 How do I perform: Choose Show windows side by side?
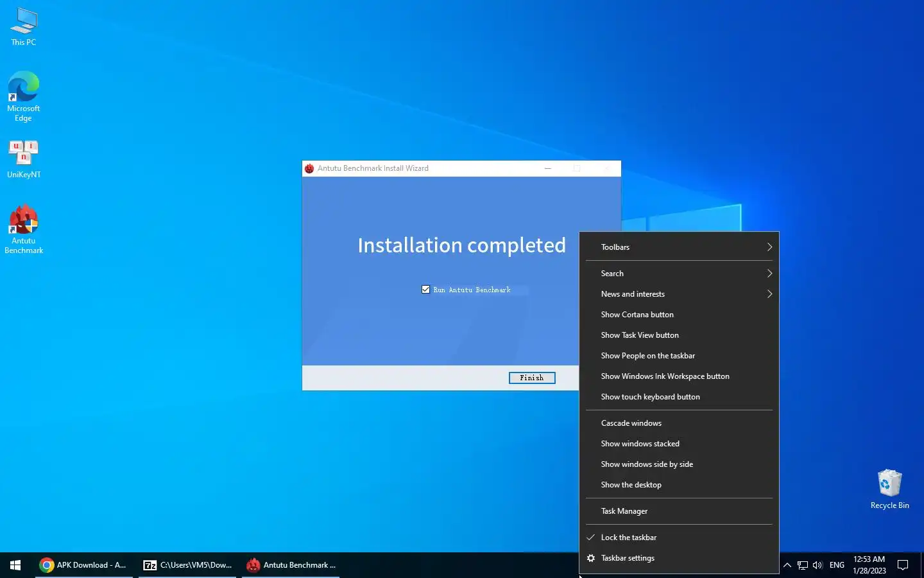pyautogui.click(x=679, y=464)
